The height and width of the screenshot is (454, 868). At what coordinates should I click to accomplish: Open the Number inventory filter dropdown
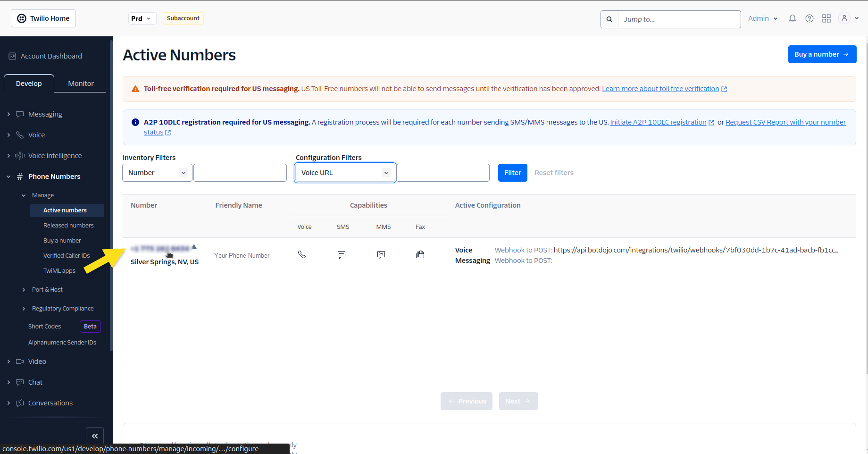(157, 173)
